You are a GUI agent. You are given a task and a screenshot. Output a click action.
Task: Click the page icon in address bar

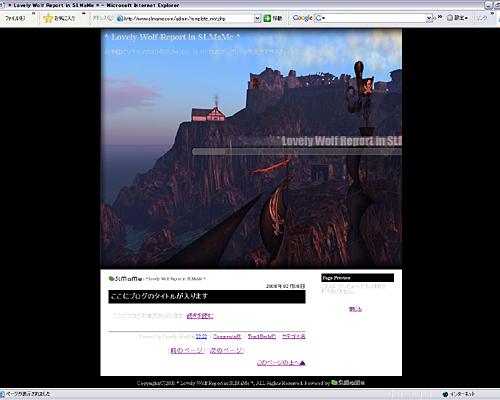(120, 18)
